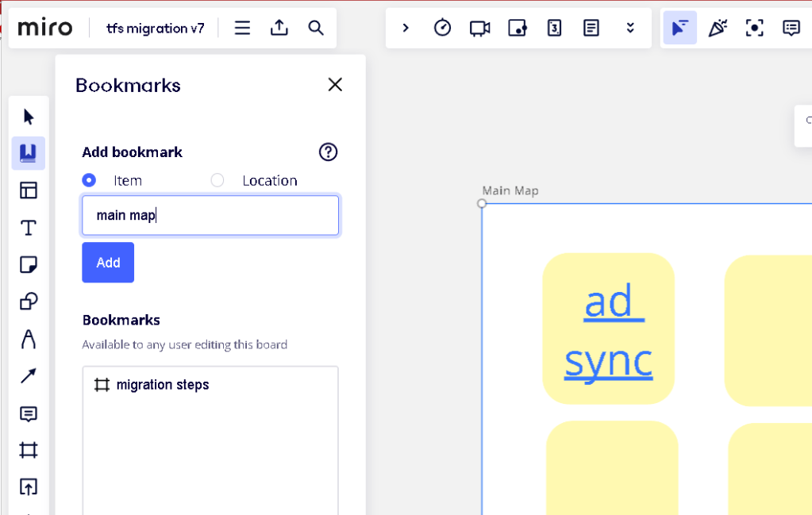The height and width of the screenshot is (515, 812).
Task: Open the screen sharing icon
Action: click(518, 28)
